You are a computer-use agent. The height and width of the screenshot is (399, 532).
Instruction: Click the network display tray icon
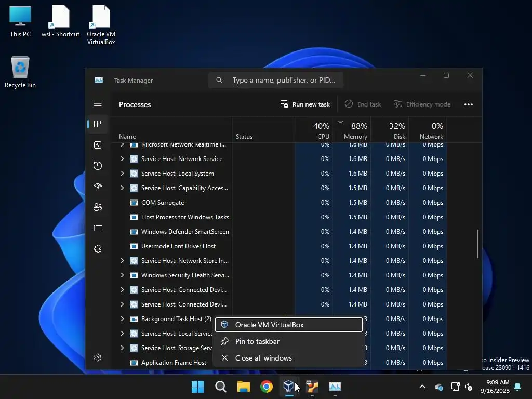(455, 387)
